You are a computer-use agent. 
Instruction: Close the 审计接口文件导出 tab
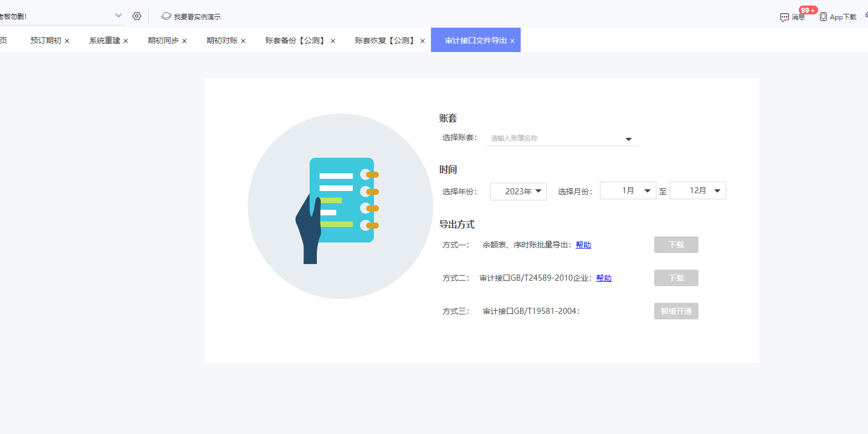tap(512, 40)
